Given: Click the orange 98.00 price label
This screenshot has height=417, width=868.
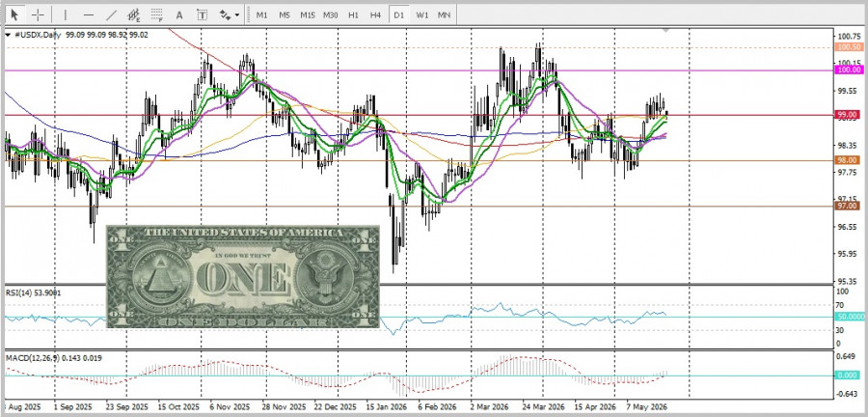Looking at the screenshot, I should click(849, 160).
